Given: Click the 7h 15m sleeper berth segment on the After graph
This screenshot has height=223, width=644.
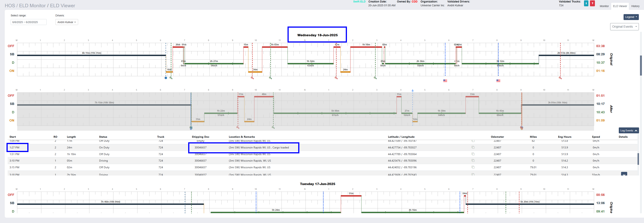Looking at the screenshot, I should point(104,105).
